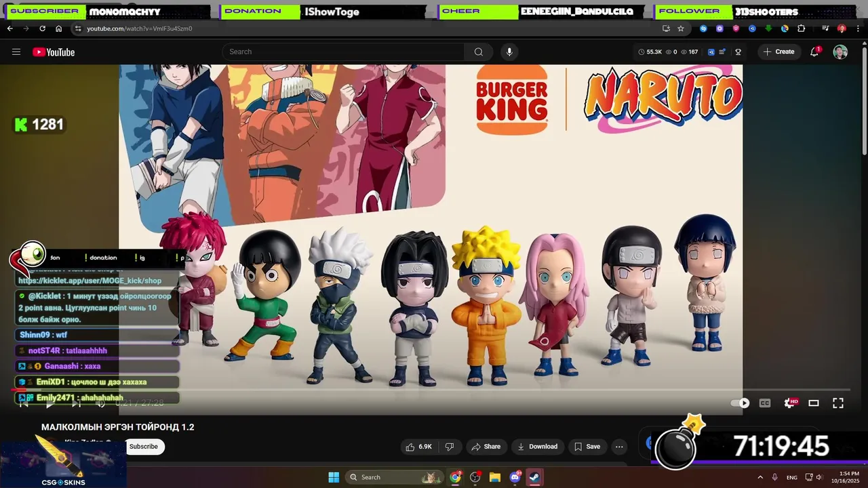Open the media controls music icon

pos(825,28)
